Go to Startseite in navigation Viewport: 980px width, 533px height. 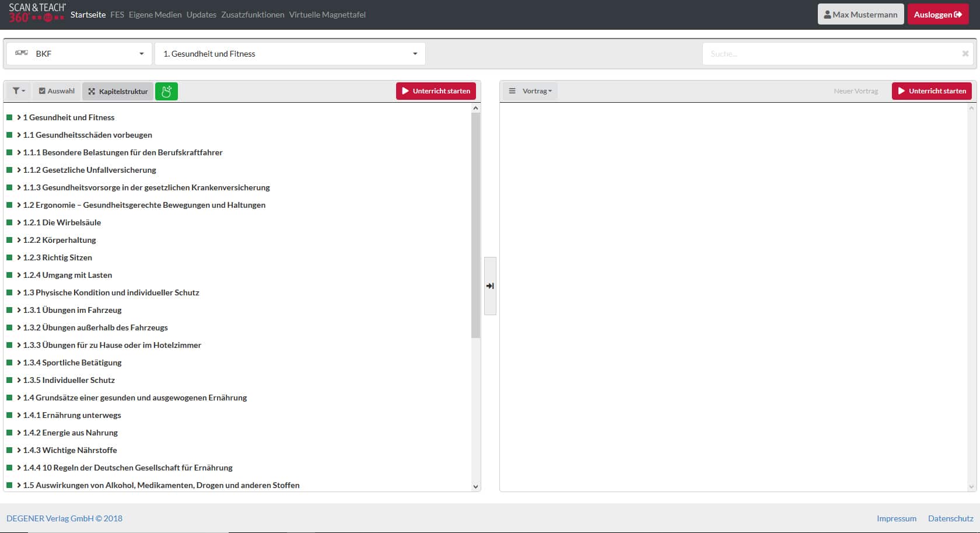pos(88,15)
